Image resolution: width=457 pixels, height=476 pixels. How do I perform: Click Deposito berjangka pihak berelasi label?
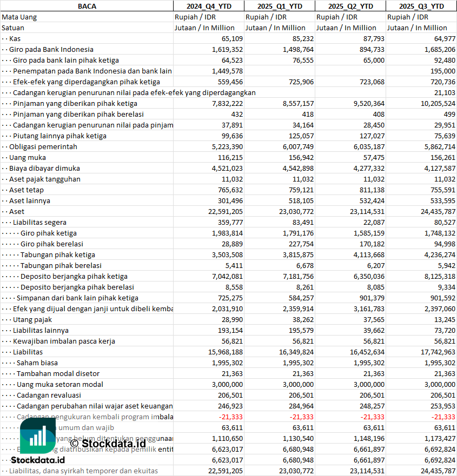coord(77,287)
